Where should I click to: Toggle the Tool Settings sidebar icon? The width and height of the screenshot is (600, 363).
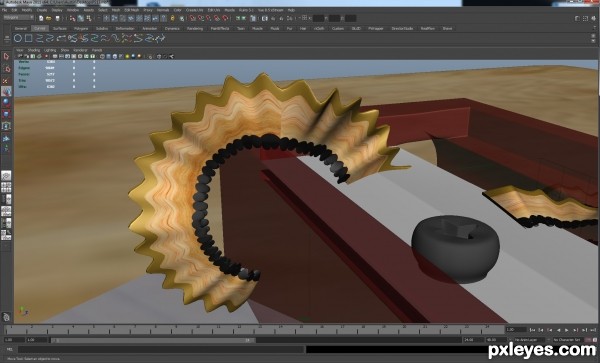(x=585, y=18)
